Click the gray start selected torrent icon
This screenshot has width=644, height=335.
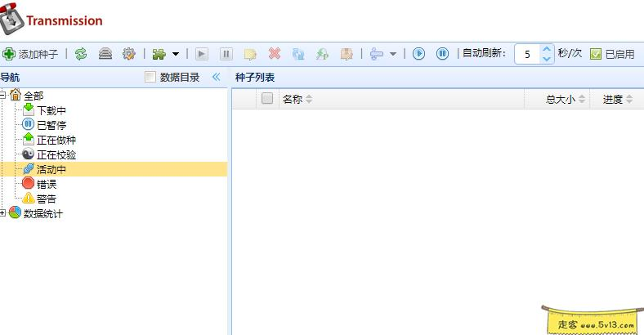pyautogui.click(x=202, y=54)
